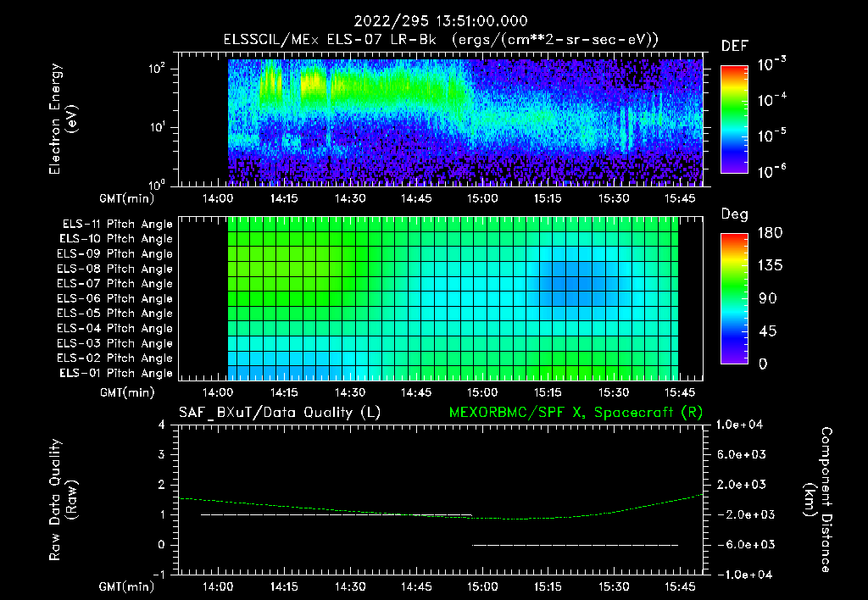This screenshot has height=600, width=868.
Task: Click the GMT(min) label under the spectrogram
Action: (x=127, y=198)
